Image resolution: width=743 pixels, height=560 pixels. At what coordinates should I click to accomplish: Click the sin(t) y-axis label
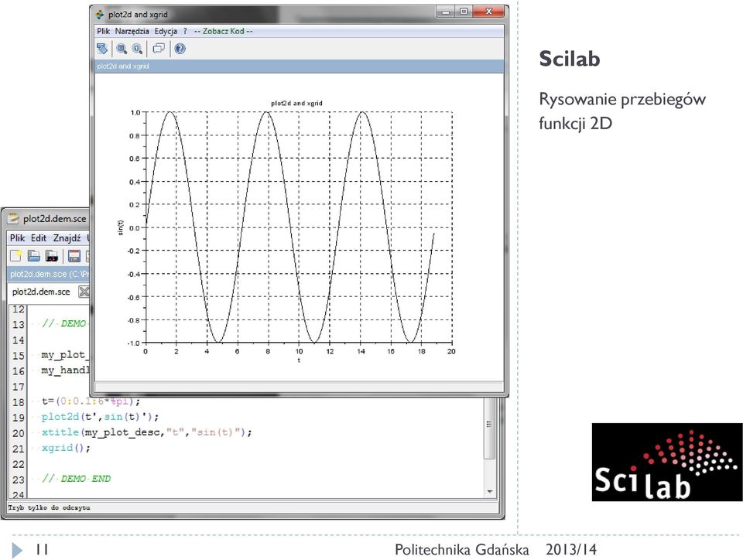click(121, 227)
